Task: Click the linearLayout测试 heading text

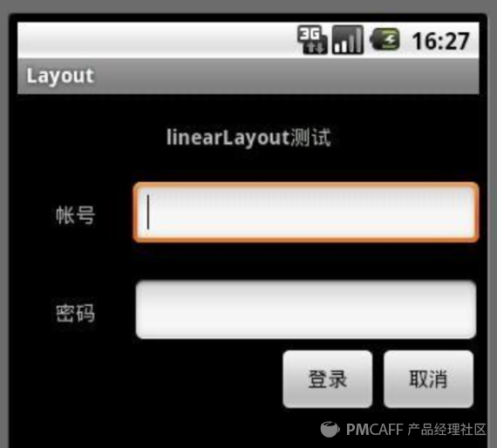Action: (248, 138)
